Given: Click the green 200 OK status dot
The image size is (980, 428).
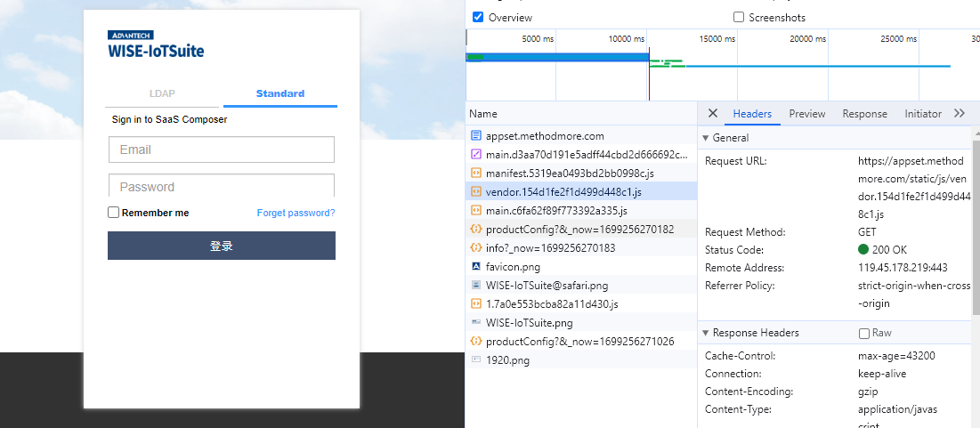Looking at the screenshot, I should 863,250.
